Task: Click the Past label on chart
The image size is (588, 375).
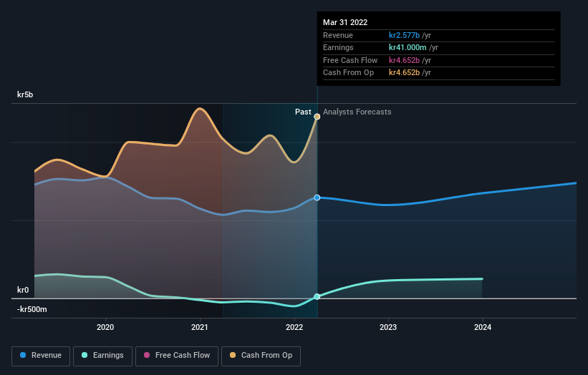Action: (303, 112)
